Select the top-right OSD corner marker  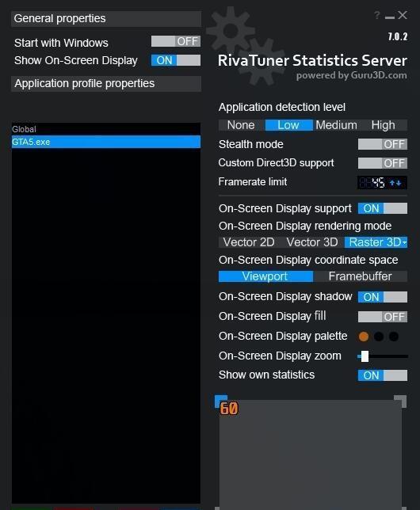[400, 401]
